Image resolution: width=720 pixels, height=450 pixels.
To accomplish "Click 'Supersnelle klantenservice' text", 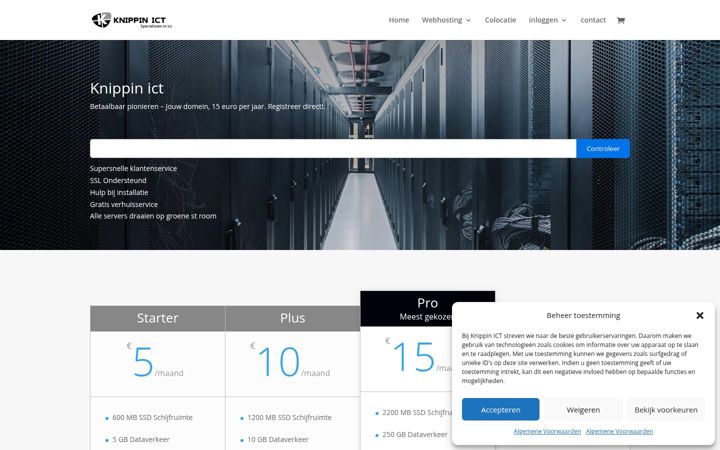I will pos(134,169).
